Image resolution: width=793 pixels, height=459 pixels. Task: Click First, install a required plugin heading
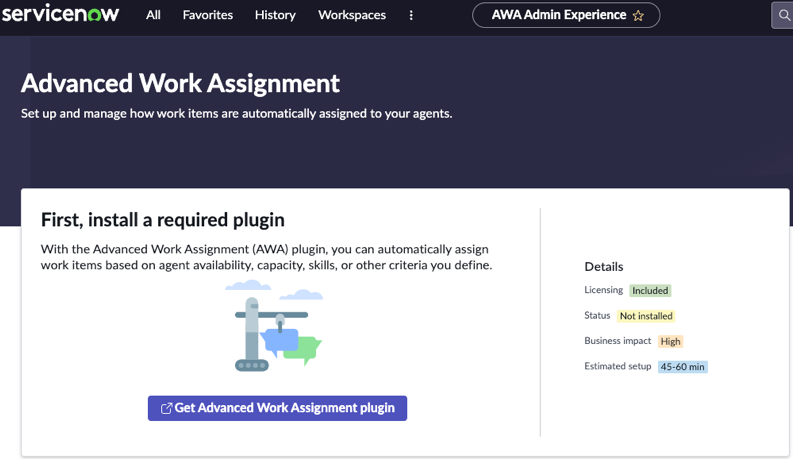click(162, 220)
